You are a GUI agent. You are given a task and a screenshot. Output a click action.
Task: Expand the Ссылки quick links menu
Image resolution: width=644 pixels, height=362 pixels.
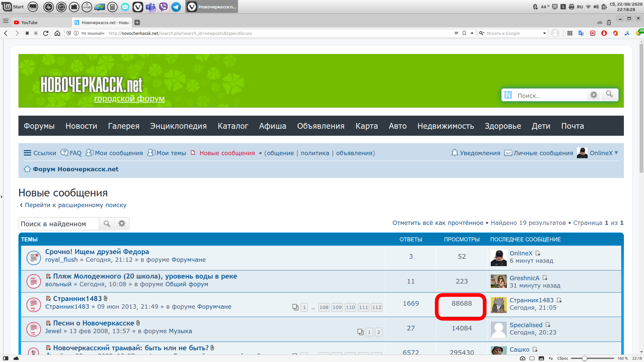(x=40, y=153)
